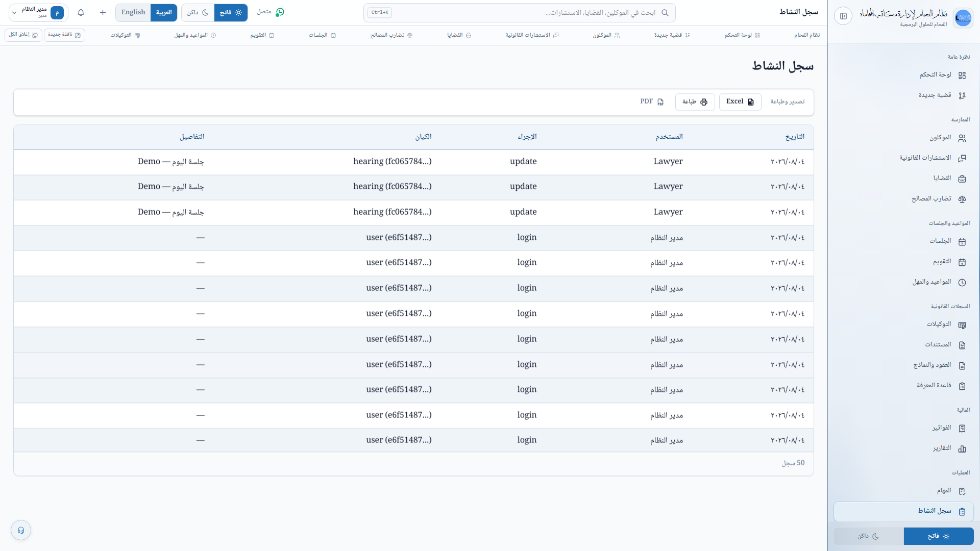This screenshot has height=551, width=980.
Task: Open العقود والنماذج in the sidebar
Action: (903, 365)
